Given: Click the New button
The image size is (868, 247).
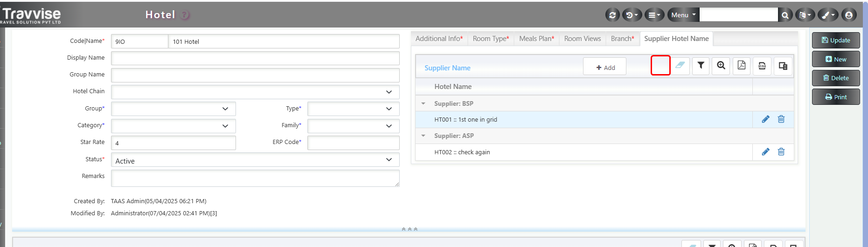Looking at the screenshot, I should (836, 59).
